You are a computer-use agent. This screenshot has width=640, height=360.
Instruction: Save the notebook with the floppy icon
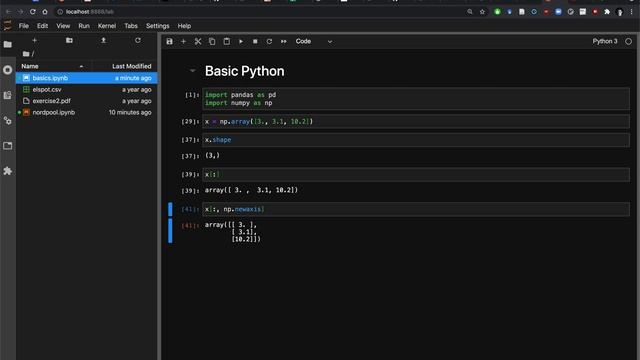coord(169,41)
